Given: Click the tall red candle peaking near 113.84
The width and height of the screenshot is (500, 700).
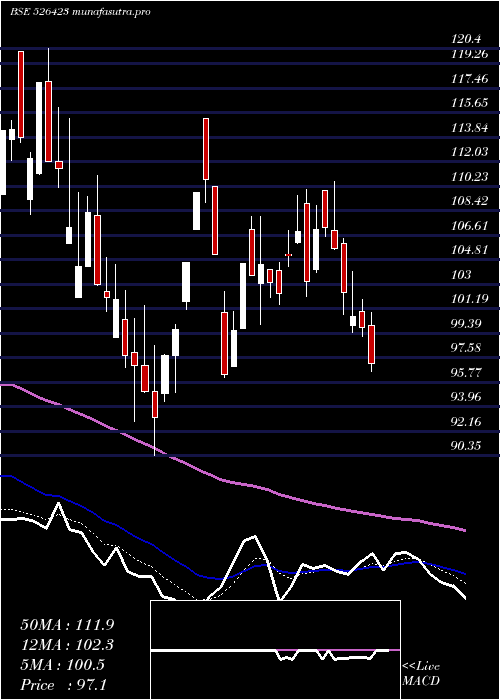Looking at the screenshot, I should [x=206, y=149].
